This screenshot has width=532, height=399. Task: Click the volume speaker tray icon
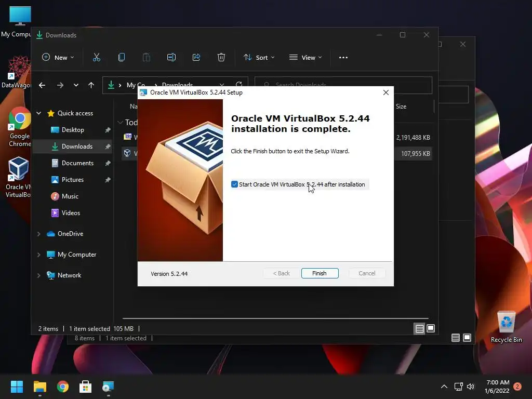coord(471,387)
